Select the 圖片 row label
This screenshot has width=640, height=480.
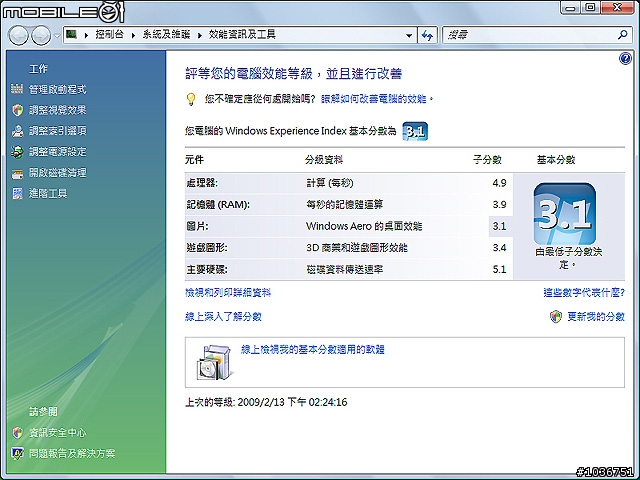pos(197,226)
